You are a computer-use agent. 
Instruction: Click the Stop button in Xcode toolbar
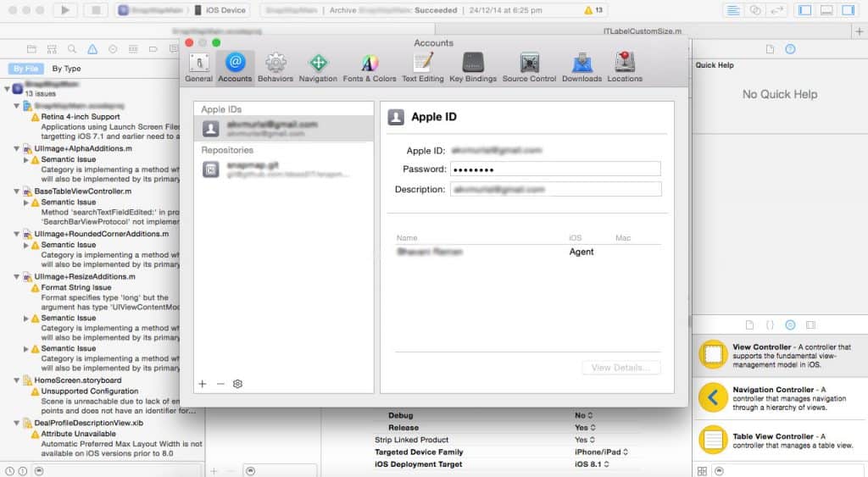tap(96, 10)
